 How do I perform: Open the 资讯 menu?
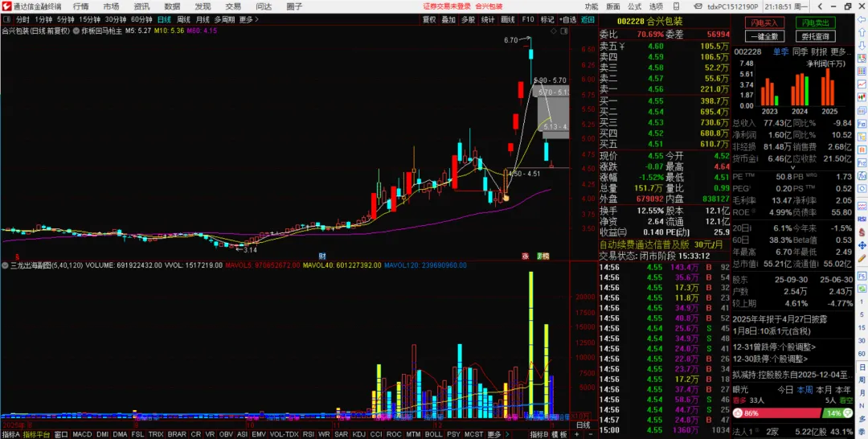[x=141, y=6]
